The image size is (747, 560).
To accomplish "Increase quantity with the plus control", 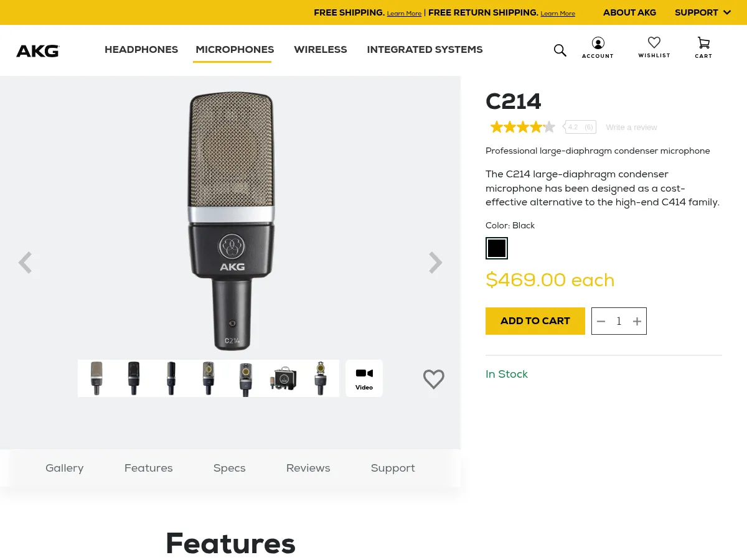I will coord(637,321).
